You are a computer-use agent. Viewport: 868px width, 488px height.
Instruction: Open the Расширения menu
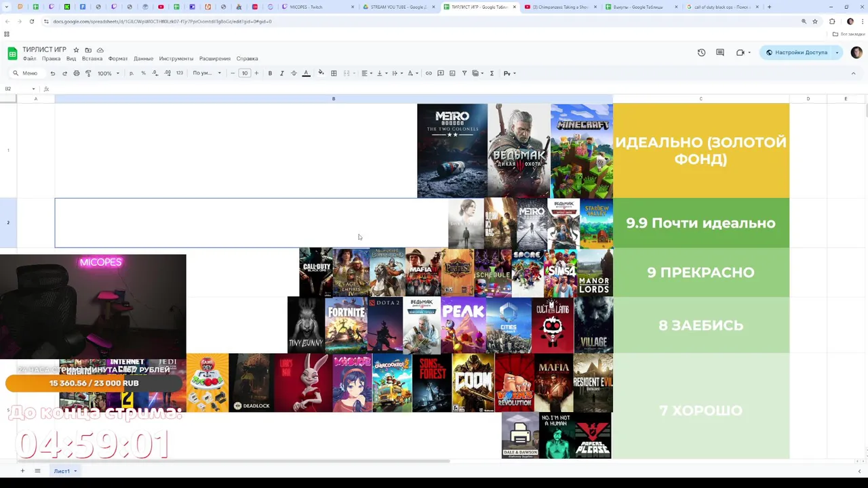pos(214,59)
